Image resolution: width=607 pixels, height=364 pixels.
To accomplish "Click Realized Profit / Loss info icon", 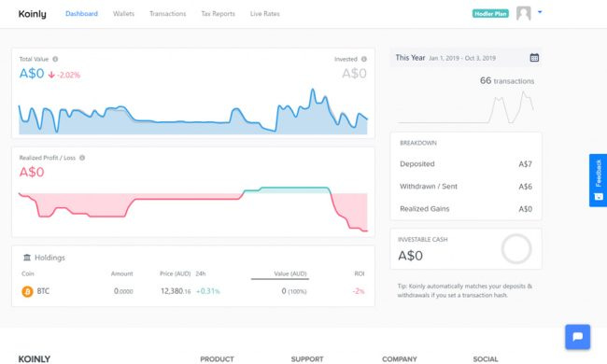I will (82, 158).
